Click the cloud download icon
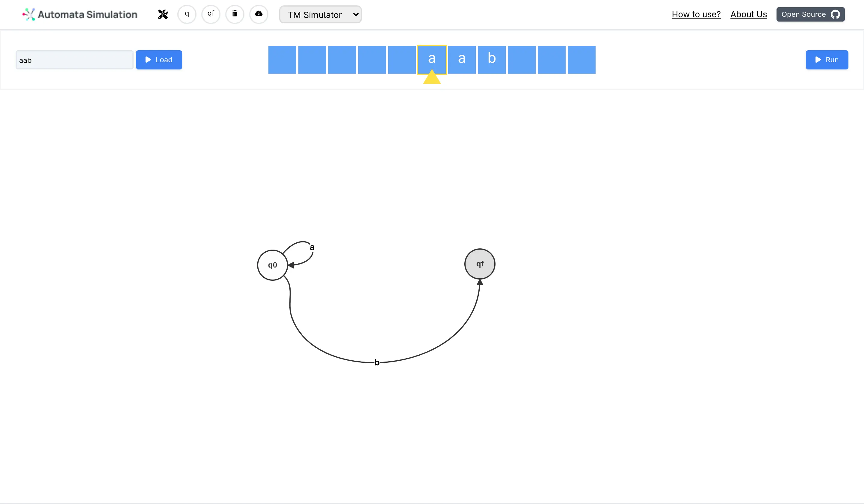The width and height of the screenshot is (864, 504). click(x=259, y=14)
